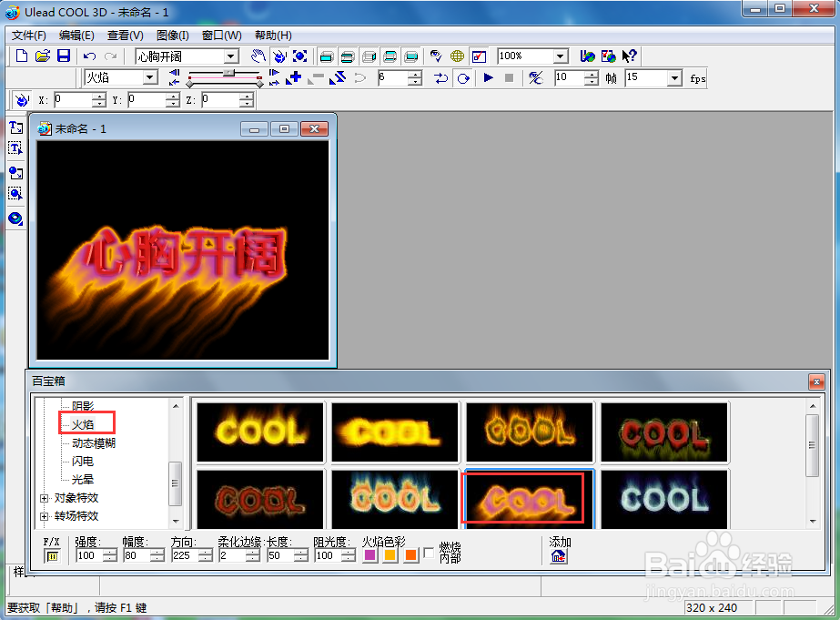Select the Rotate object tool
The width and height of the screenshot is (840, 620).
(279, 56)
